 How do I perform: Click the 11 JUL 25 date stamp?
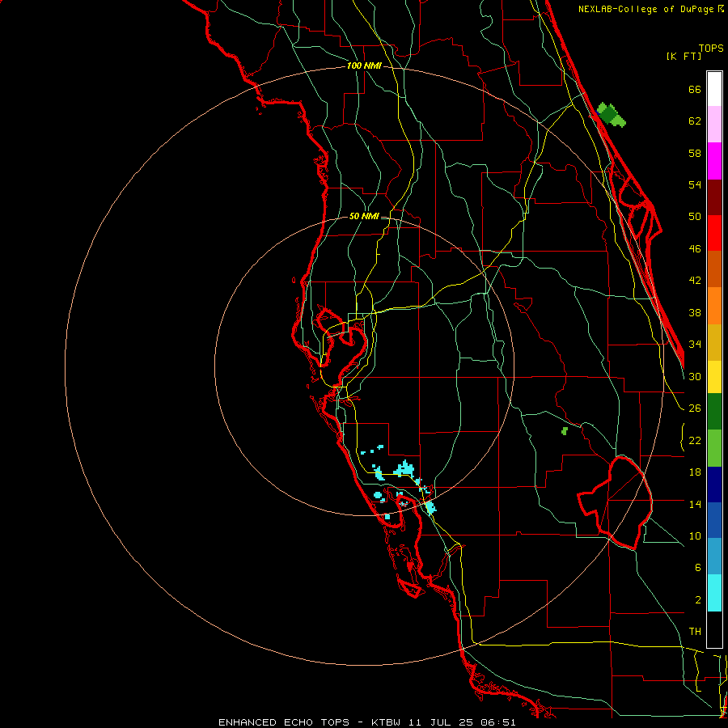click(441, 722)
